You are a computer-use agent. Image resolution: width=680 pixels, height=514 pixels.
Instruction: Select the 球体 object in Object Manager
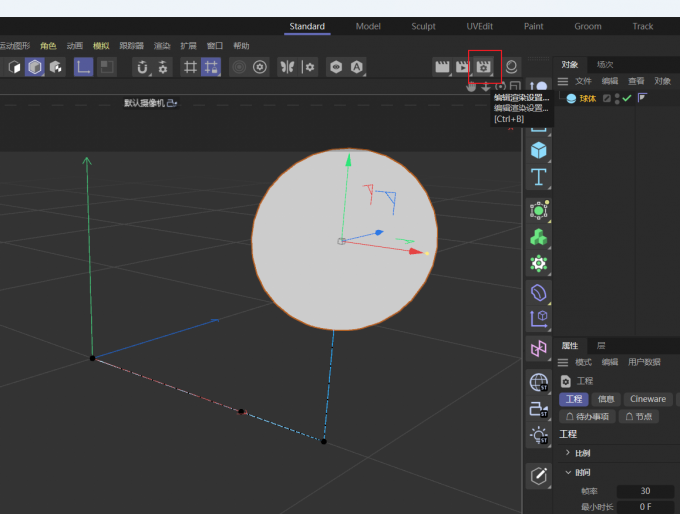(588, 99)
